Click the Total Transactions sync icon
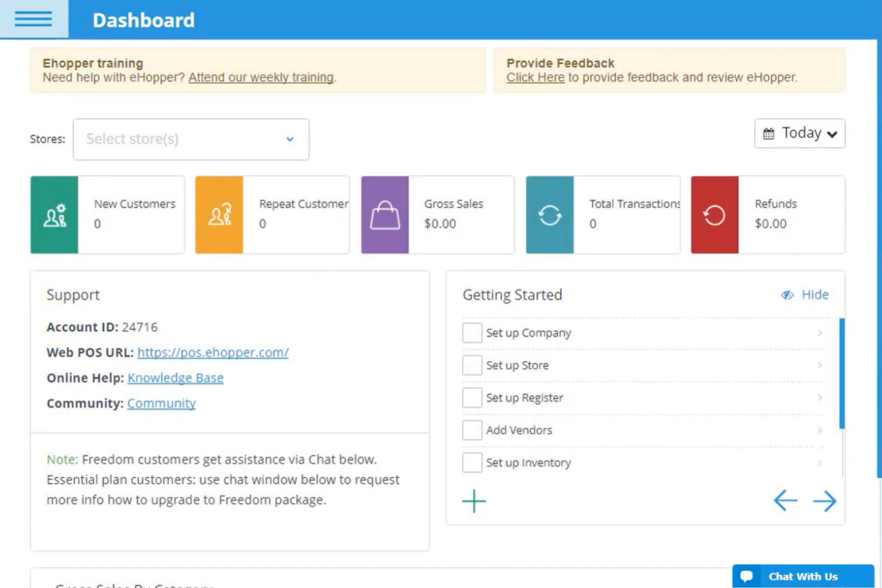Viewport: 882px width, 588px height. 549,214
